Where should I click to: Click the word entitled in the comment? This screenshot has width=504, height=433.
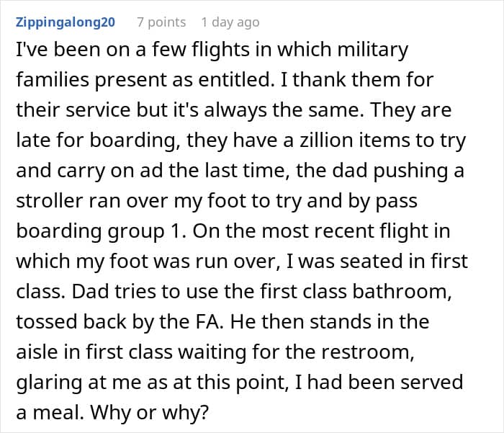point(235,80)
